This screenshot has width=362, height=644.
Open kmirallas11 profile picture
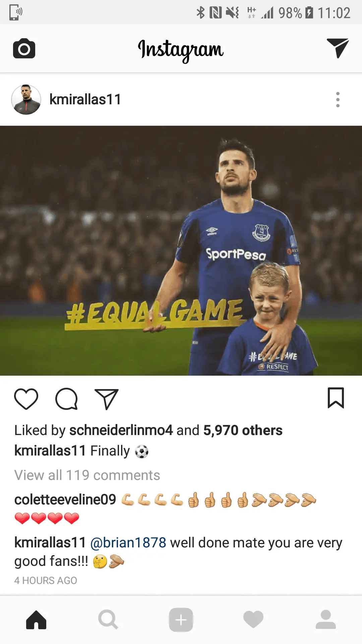pyautogui.click(x=26, y=100)
